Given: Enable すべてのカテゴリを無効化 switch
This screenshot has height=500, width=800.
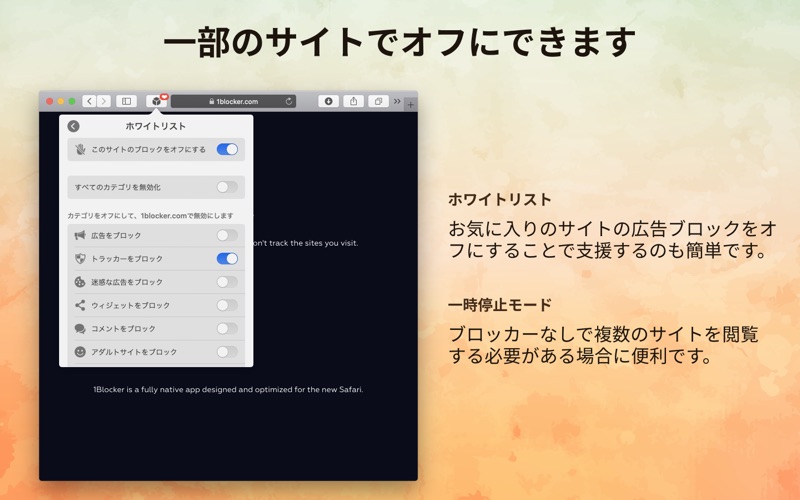Looking at the screenshot, I should 227,187.
